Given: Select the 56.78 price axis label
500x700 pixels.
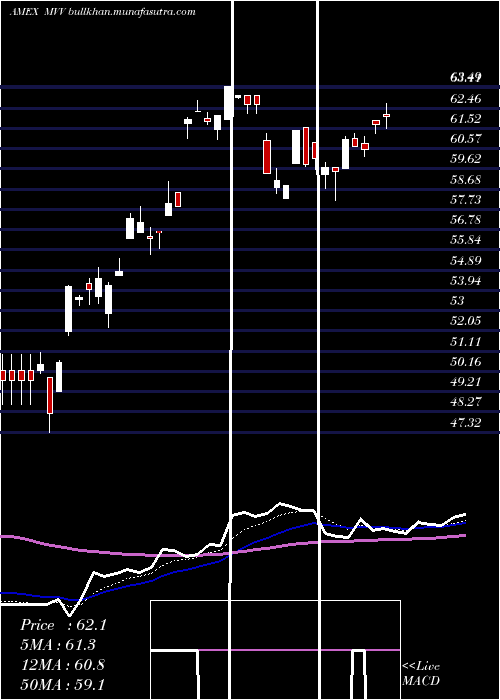Looking at the screenshot, I should [466, 220].
